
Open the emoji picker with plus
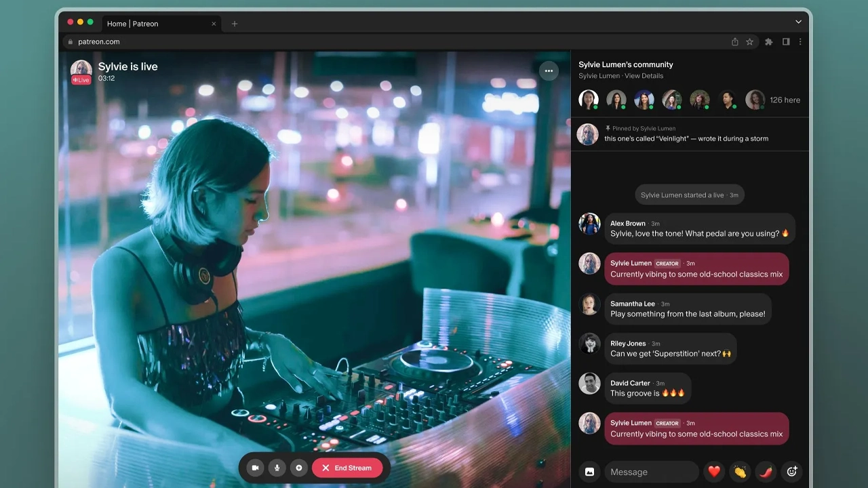tap(791, 472)
